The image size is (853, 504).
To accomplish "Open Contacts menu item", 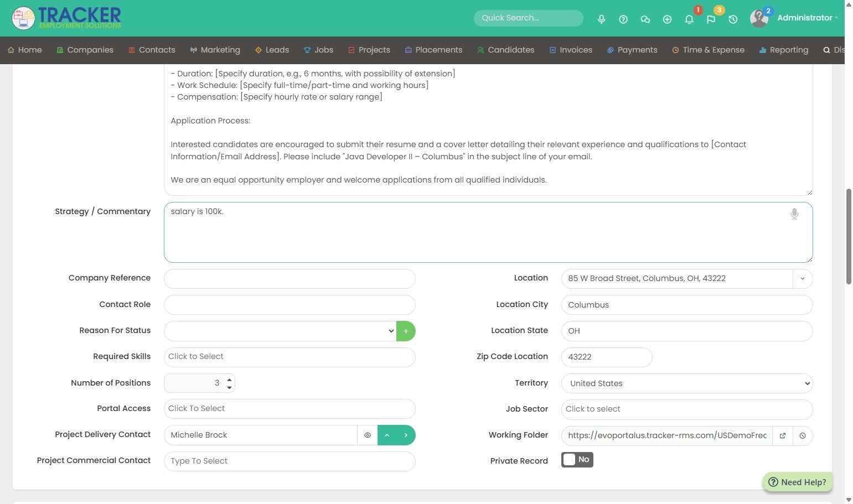I will pyautogui.click(x=152, y=50).
